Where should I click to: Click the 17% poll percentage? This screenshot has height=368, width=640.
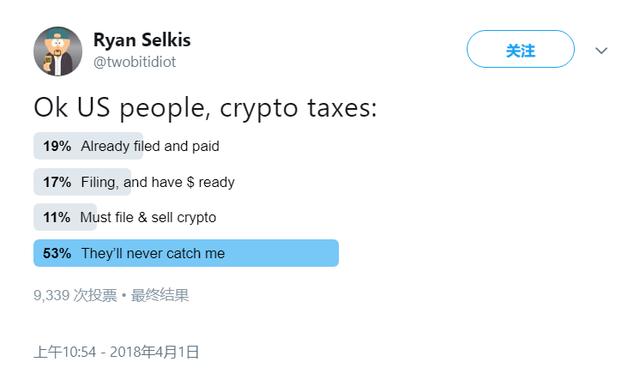pos(57,182)
